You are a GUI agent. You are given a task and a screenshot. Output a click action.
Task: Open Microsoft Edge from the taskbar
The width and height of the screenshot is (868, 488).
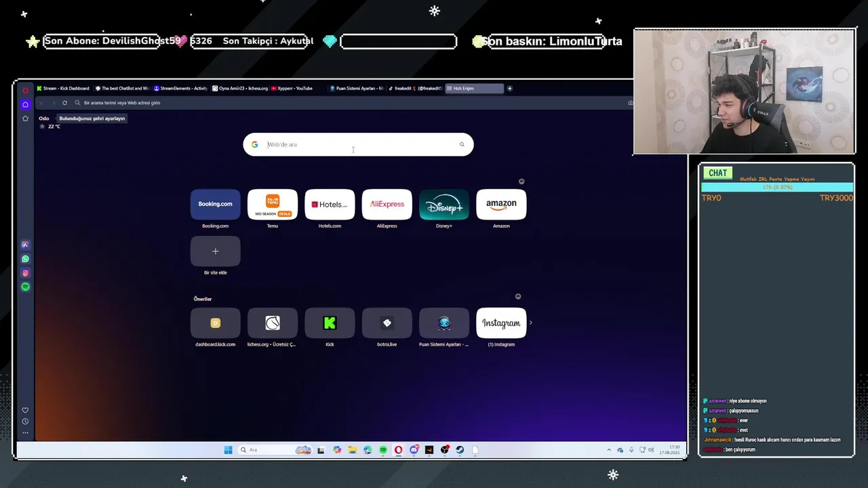(x=368, y=450)
